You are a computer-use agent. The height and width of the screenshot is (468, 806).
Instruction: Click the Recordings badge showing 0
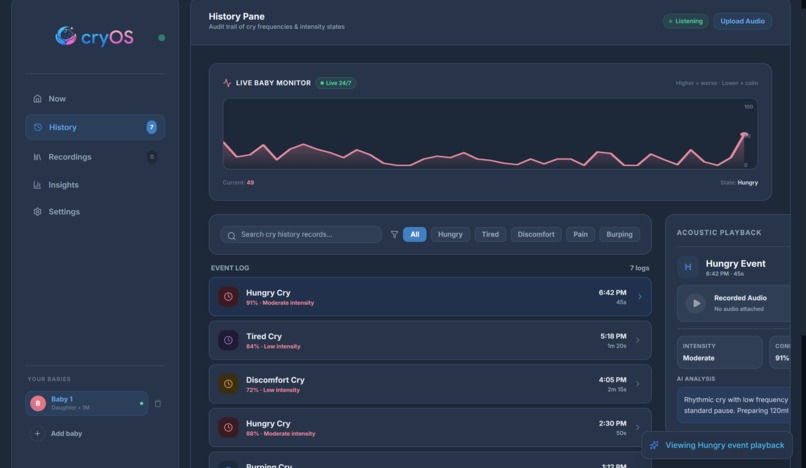[x=152, y=157]
